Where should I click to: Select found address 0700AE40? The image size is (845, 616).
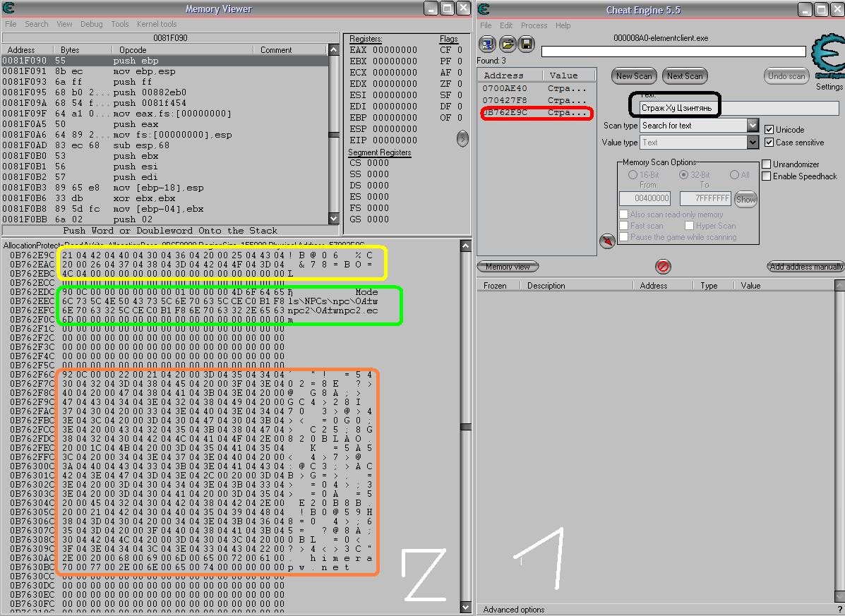coord(536,88)
